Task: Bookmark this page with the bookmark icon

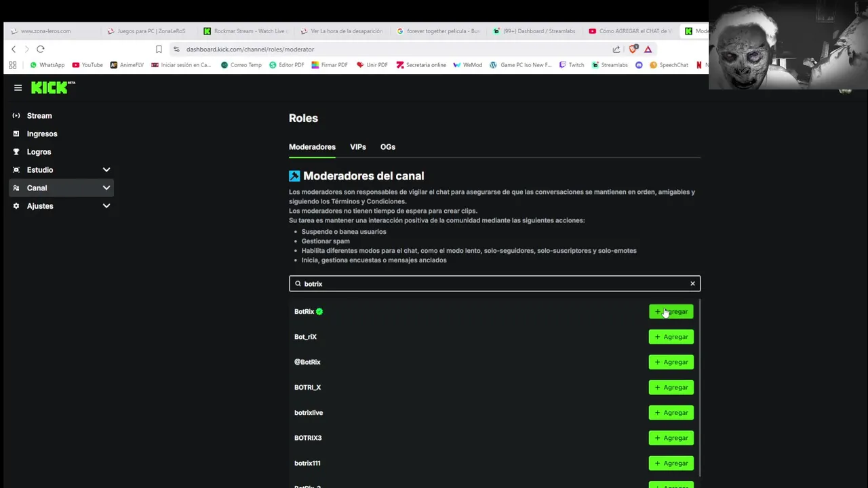Action: coord(159,49)
